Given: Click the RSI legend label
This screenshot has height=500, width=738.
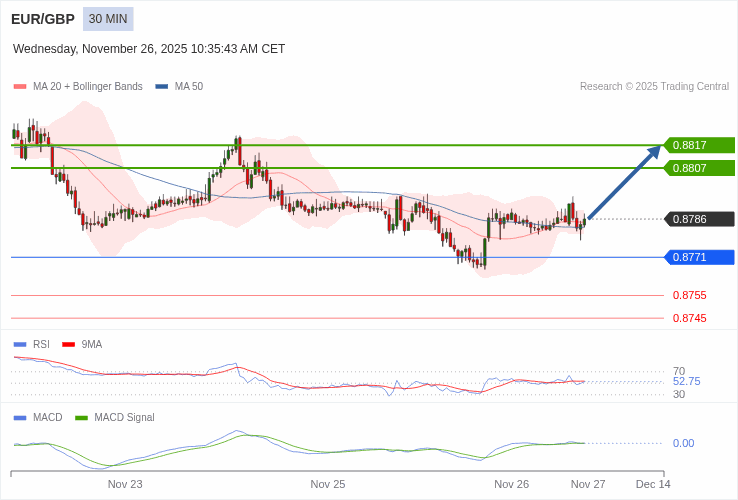Looking at the screenshot, I should [41, 345].
